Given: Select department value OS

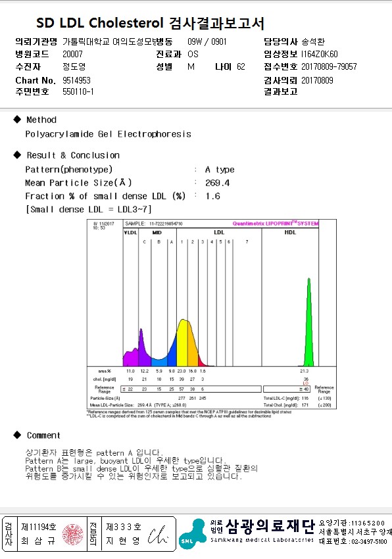Looking at the screenshot, I should pos(193,54).
